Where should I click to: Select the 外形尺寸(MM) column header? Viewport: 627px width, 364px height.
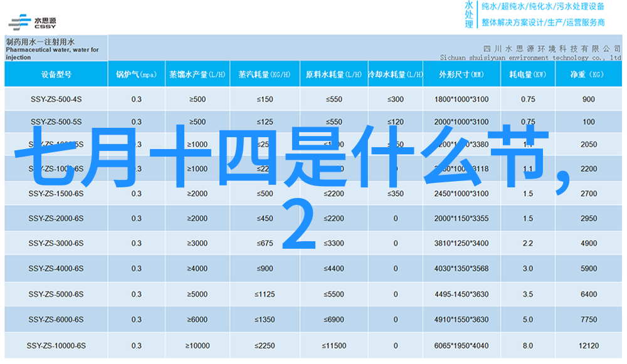pyautogui.click(x=461, y=75)
